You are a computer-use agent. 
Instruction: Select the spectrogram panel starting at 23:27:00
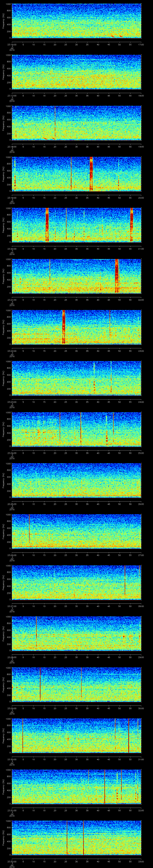click(76, 583)
